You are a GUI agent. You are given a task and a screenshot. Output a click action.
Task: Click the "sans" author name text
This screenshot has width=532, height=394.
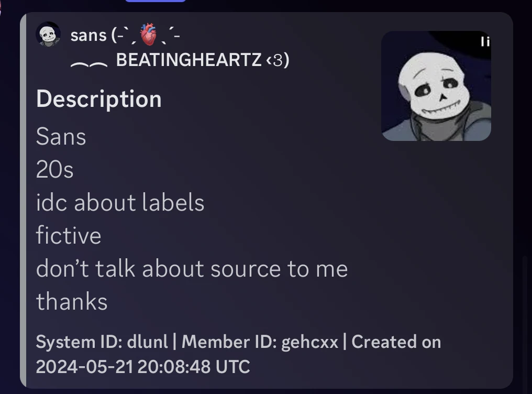tap(88, 35)
